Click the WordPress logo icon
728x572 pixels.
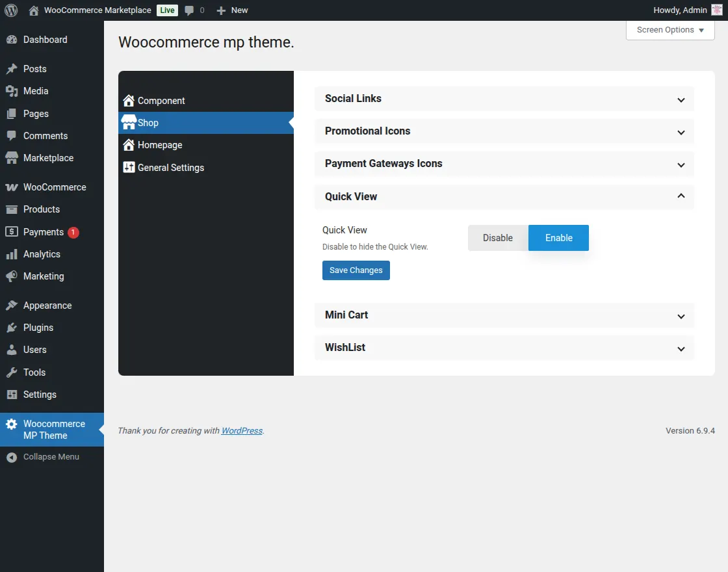tap(11, 10)
